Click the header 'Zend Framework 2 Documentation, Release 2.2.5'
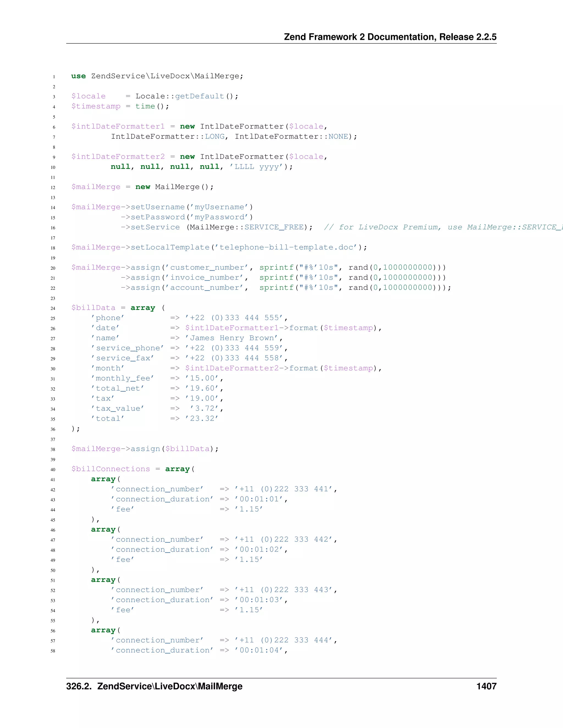The height and width of the screenshot is (728, 563). [390, 37]
